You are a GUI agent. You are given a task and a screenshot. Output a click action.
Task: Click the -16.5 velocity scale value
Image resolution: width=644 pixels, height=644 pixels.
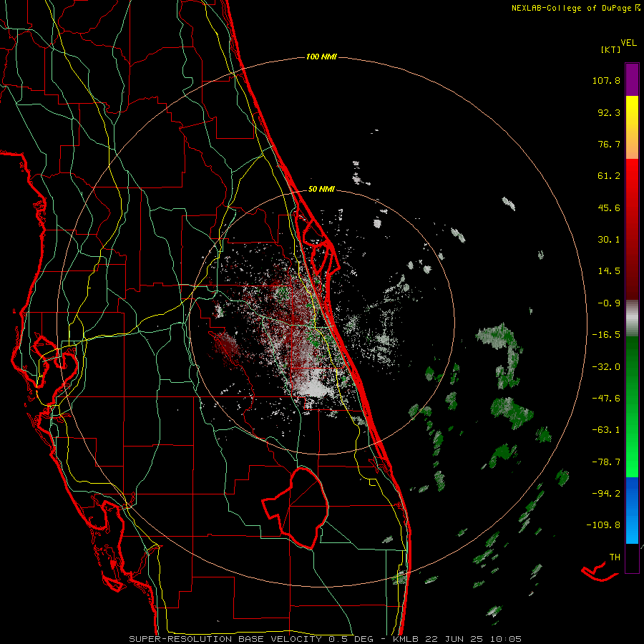click(606, 335)
